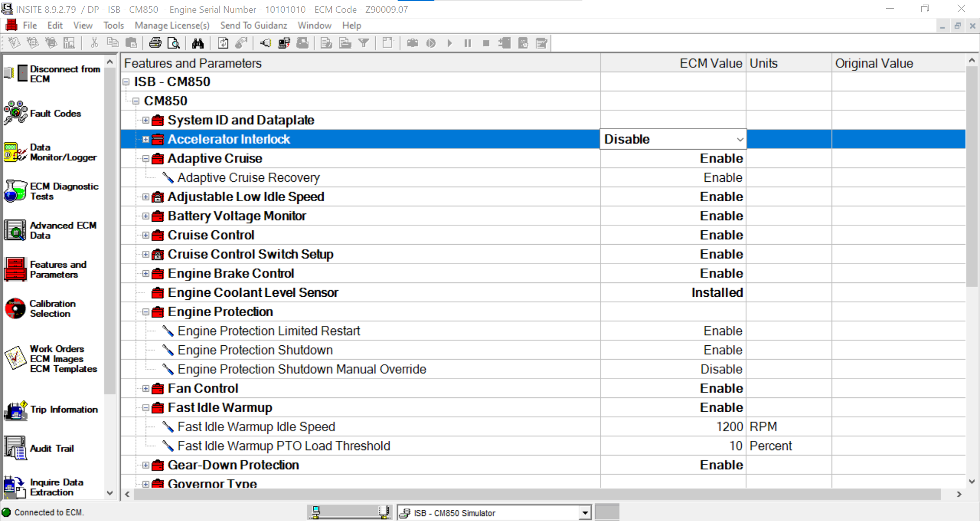This screenshot has height=521, width=980.
Task: Open Calibration Selection
Action: point(51,309)
